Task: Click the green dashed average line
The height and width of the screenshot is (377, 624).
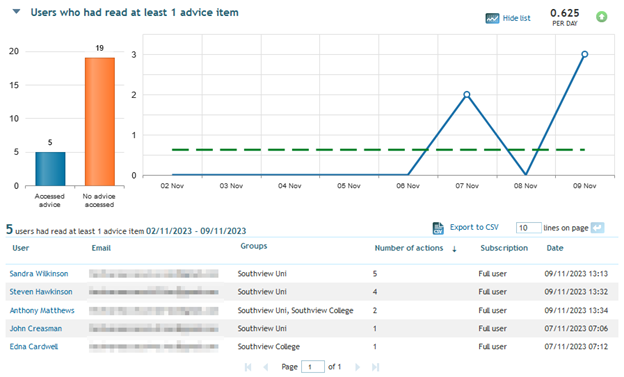Action: (378, 150)
